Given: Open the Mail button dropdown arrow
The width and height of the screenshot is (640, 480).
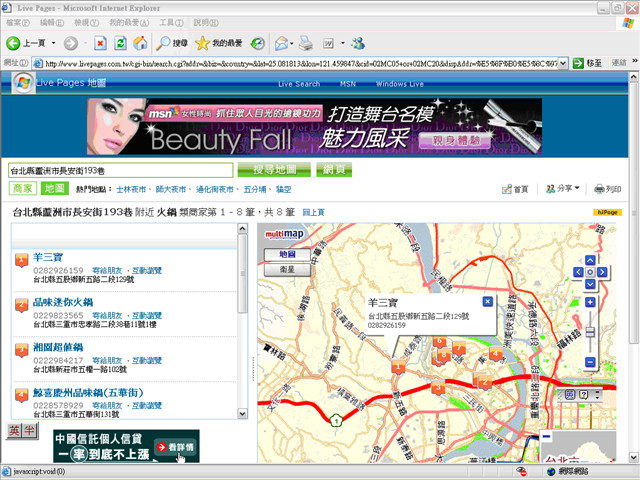Looking at the screenshot, I should [292, 43].
